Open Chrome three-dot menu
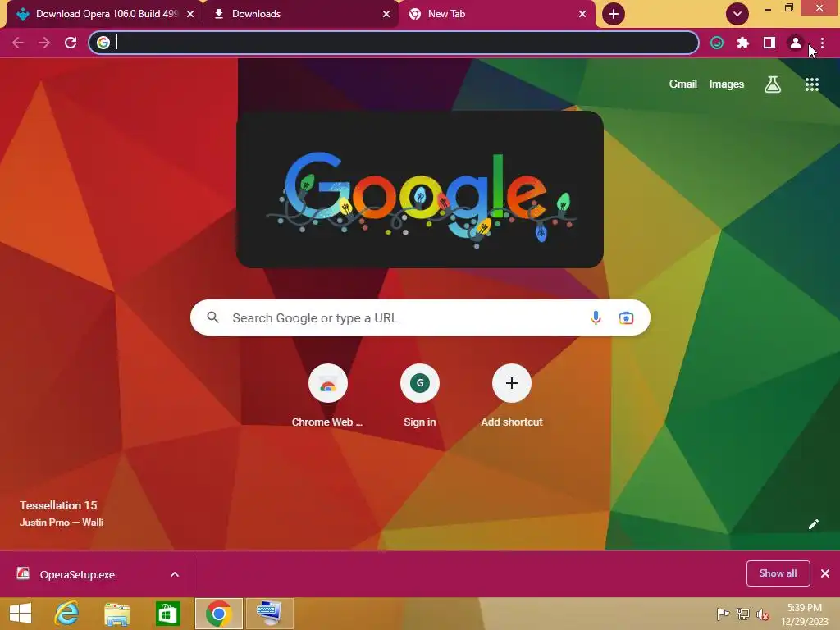840x630 pixels. 822,43
